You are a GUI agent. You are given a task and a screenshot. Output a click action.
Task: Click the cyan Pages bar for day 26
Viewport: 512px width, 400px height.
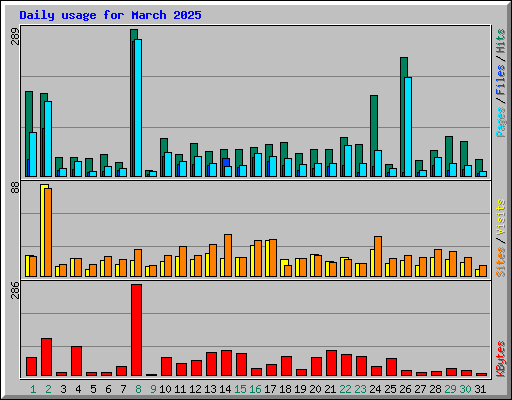click(408, 127)
